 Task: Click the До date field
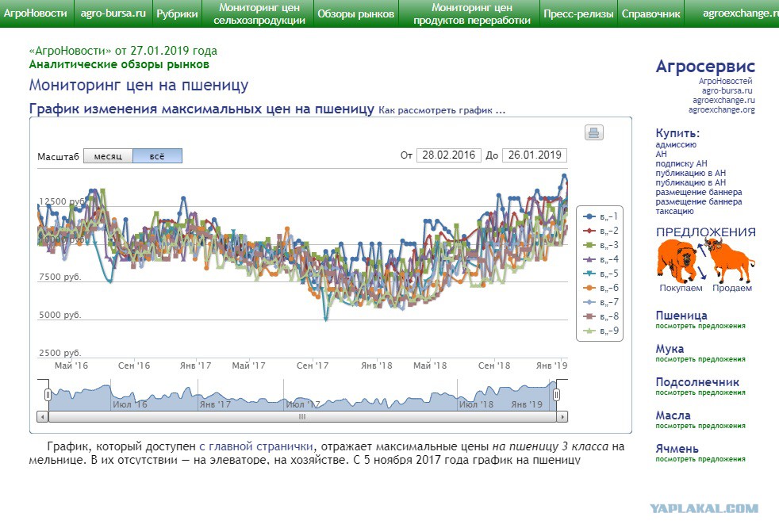click(535, 155)
